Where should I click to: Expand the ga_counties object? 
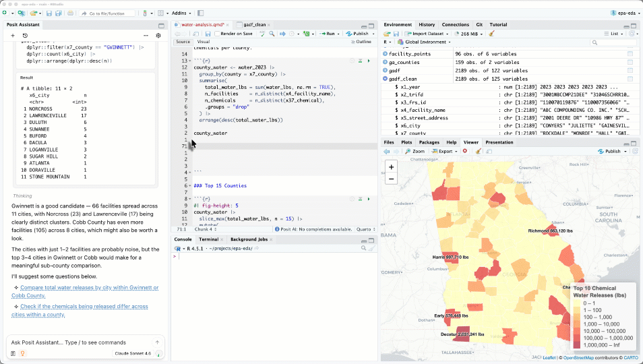[x=385, y=62]
